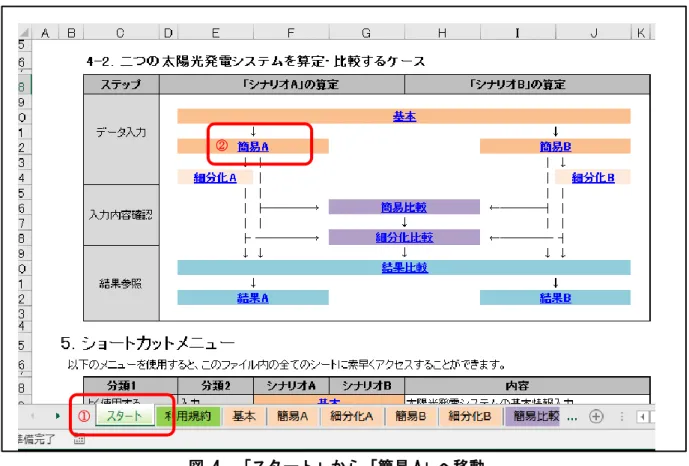Click the 内容 header cell

[x=527, y=386]
